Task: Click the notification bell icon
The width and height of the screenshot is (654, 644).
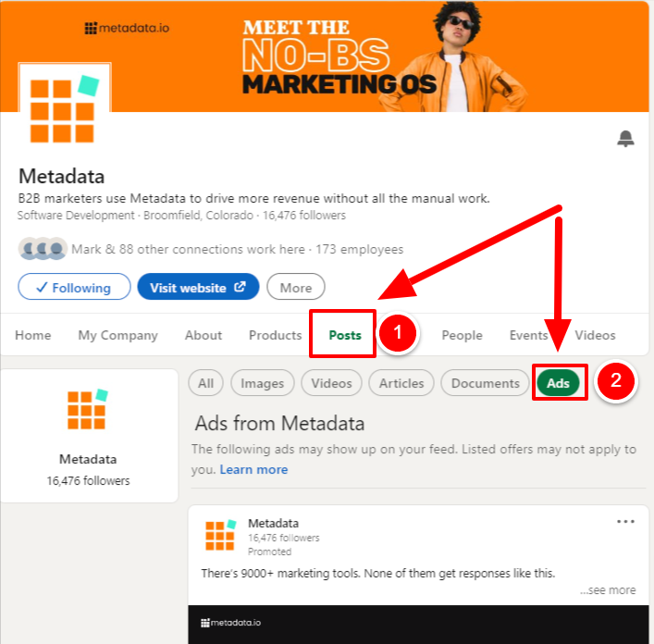Action: click(x=625, y=139)
